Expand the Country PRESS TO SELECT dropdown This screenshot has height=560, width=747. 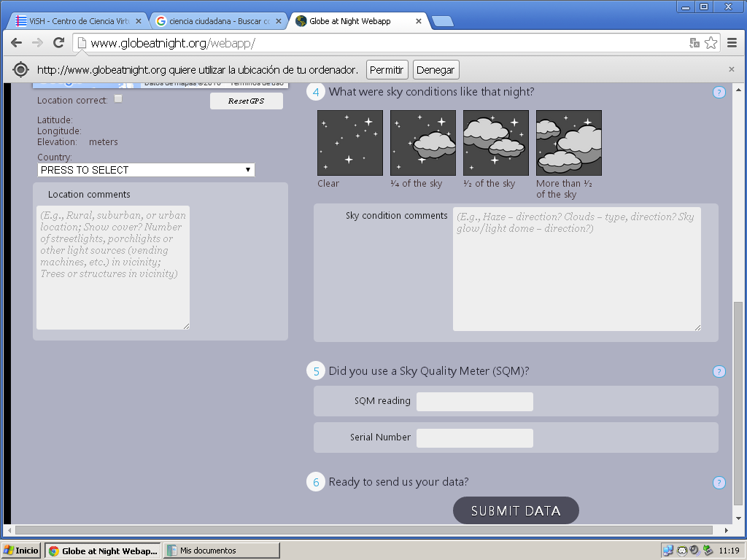pyautogui.click(x=146, y=170)
